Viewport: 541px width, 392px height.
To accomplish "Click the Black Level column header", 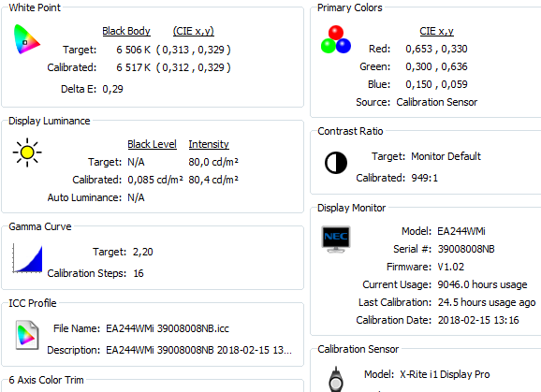I will point(153,144).
